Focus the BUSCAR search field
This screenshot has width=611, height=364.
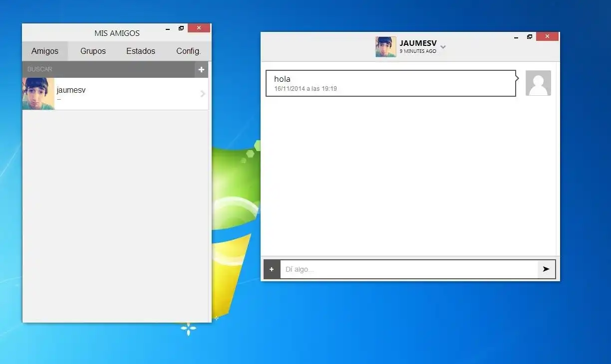(108, 69)
